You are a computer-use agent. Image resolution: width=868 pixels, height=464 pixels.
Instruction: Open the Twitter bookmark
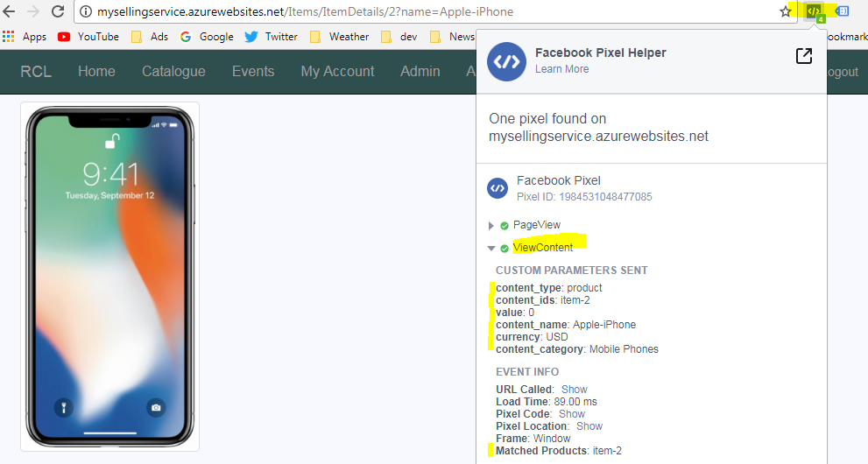tap(272, 37)
